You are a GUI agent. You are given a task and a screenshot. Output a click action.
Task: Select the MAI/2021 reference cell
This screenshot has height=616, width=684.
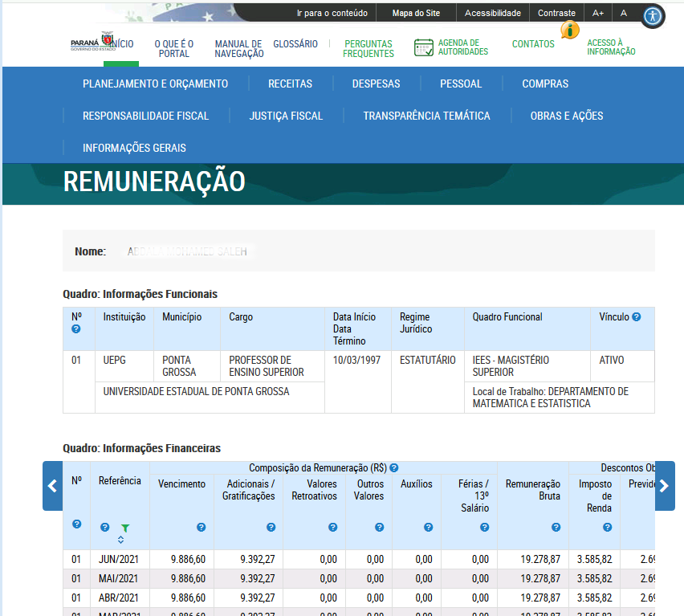click(x=118, y=579)
